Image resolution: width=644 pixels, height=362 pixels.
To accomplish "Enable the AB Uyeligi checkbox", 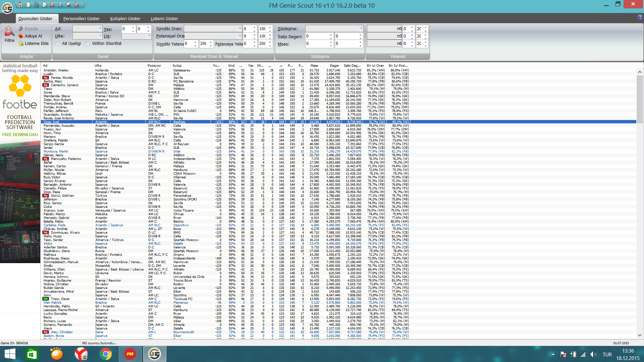I will (x=57, y=44).
